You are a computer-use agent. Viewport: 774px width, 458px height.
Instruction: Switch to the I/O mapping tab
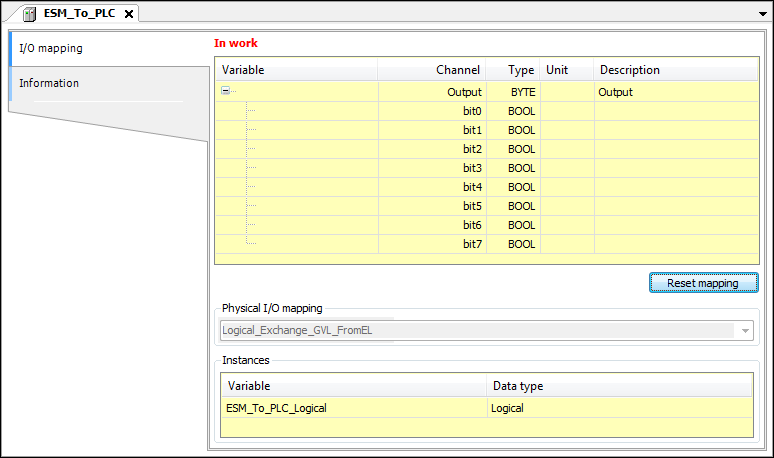coord(51,48)
